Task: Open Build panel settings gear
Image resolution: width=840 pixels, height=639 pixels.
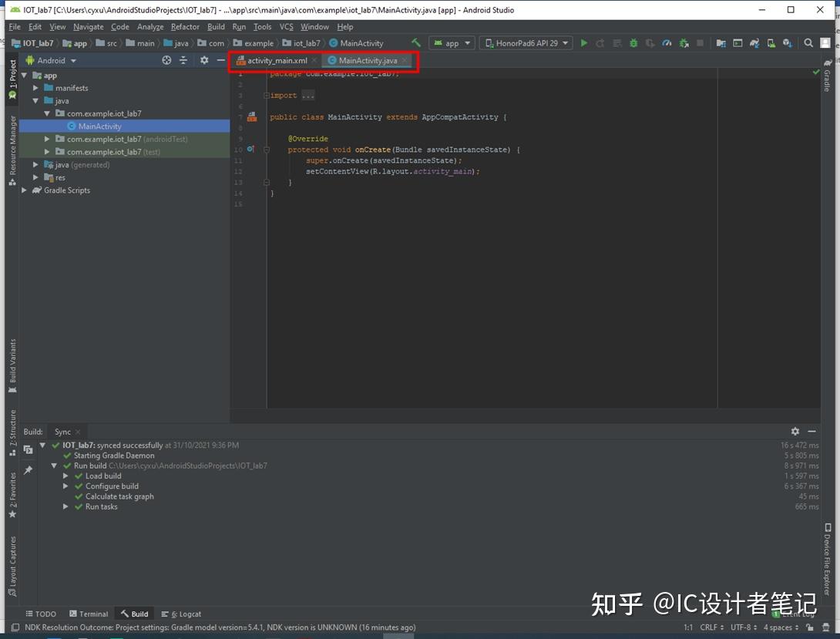Action: pyautogui.click(x=797, y=432)
